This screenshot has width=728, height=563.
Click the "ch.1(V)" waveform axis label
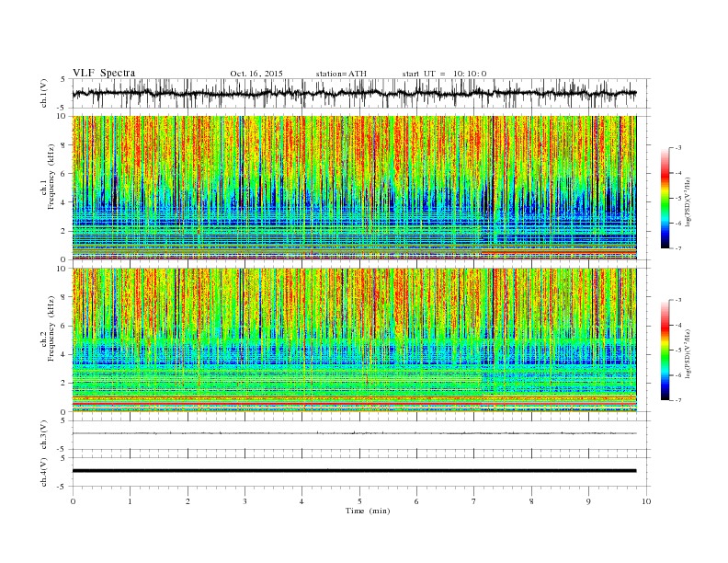point(44,93)
